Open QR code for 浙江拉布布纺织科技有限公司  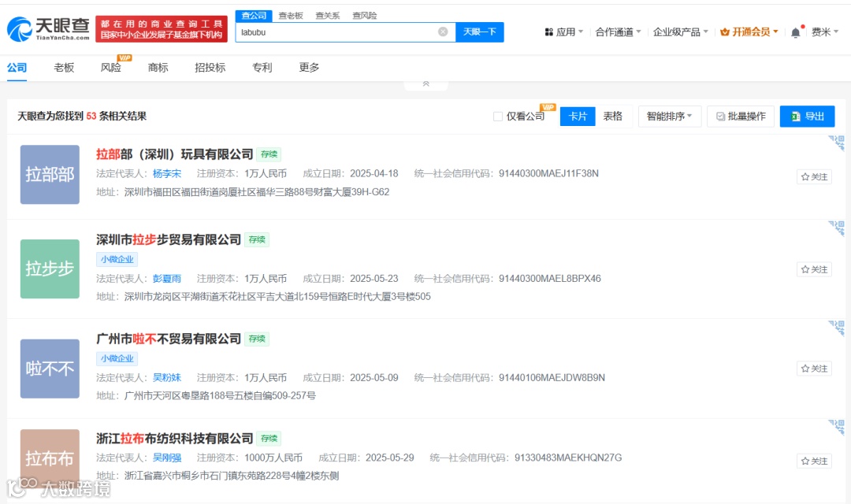tap(837, 427)
